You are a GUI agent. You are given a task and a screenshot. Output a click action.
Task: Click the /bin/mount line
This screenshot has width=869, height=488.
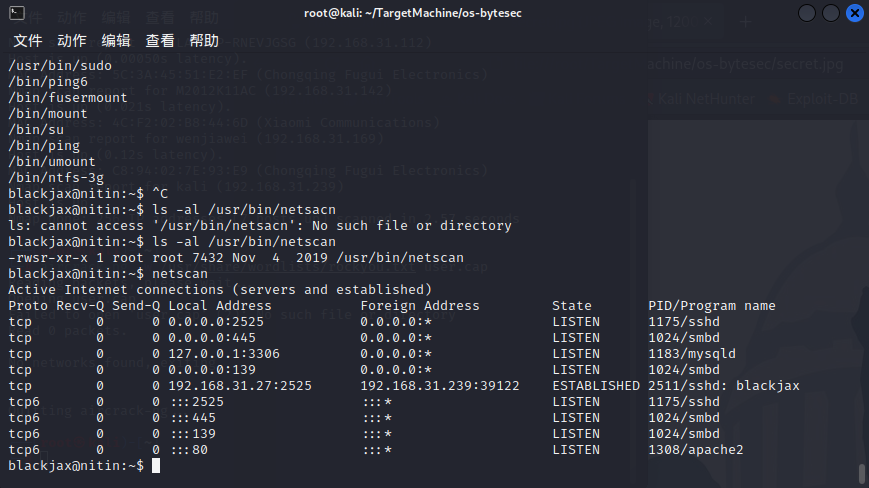(48, 114)
